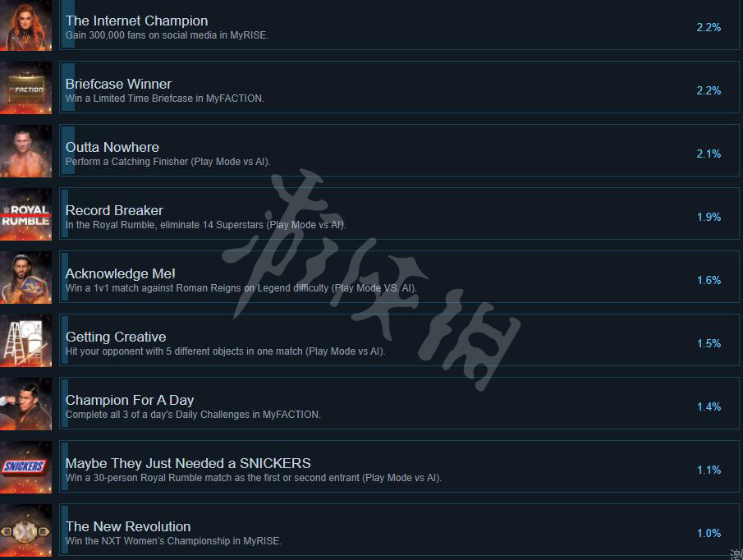Click Champion For A Day description text
Viewport: 743px width, 560px height.
[193, 415]
